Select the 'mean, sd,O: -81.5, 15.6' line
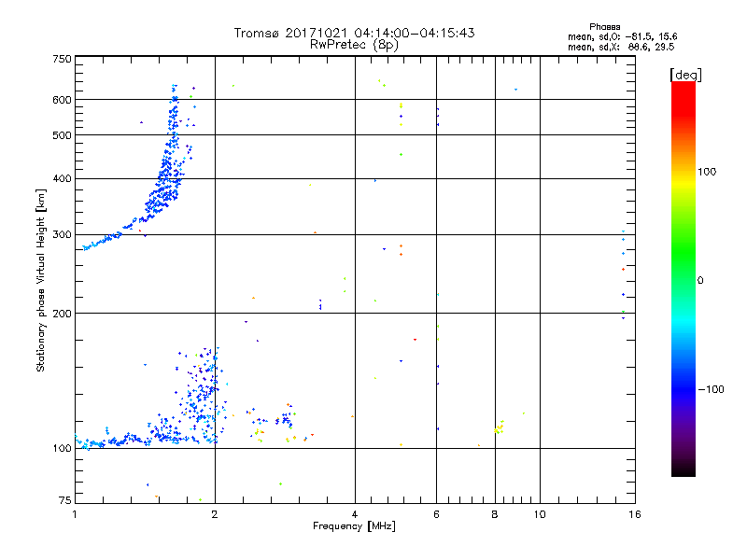 click(x=622, y=36)
